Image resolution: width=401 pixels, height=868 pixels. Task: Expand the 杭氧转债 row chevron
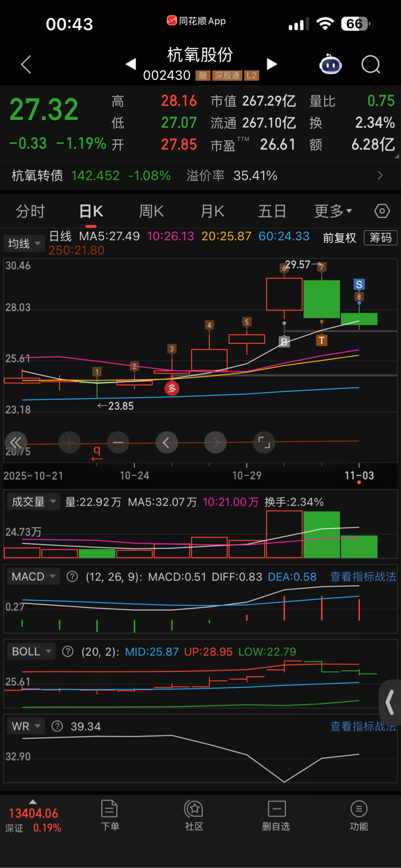pyautogui.click(x=380, y=175)
